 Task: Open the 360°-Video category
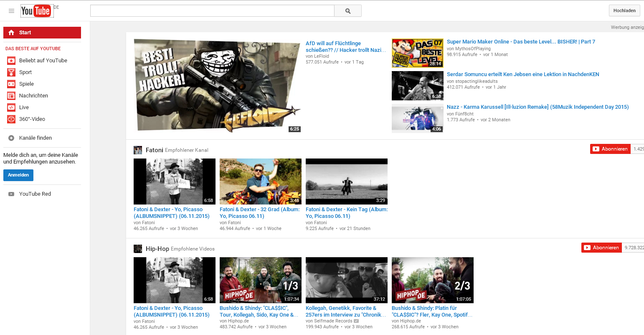coord(32,119)
